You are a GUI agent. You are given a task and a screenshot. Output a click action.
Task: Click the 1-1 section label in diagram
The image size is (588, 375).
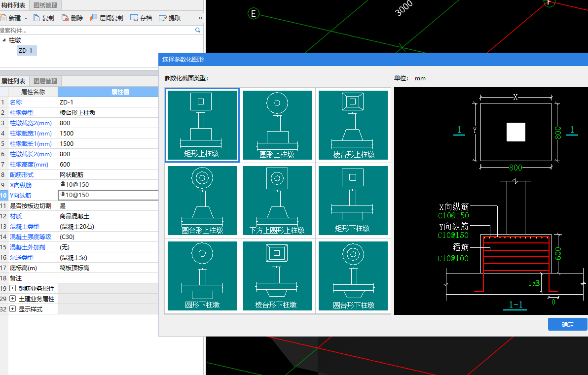515,304
